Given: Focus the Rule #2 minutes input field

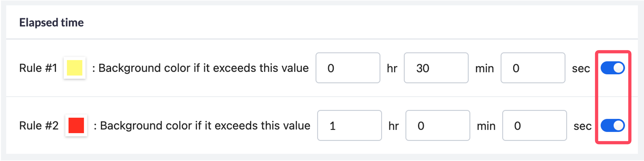Looking at the screenshot, I should pyautogui.click(x=437, y=125).
